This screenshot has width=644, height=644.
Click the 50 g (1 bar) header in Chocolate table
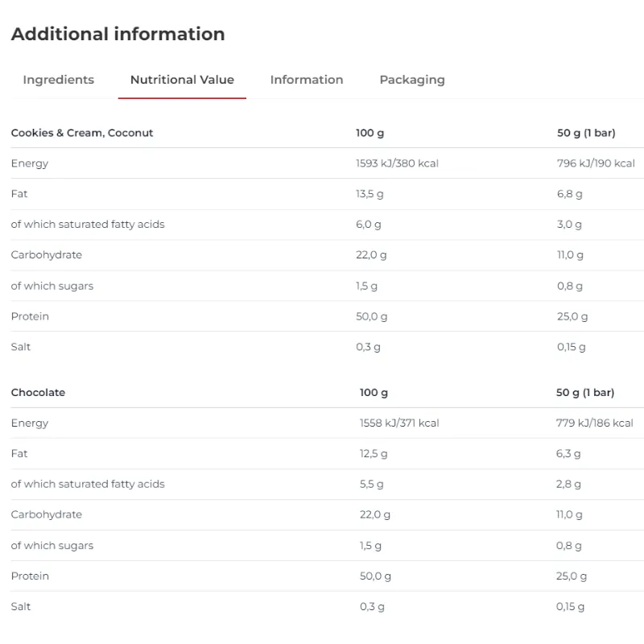[x=585, y=392]
